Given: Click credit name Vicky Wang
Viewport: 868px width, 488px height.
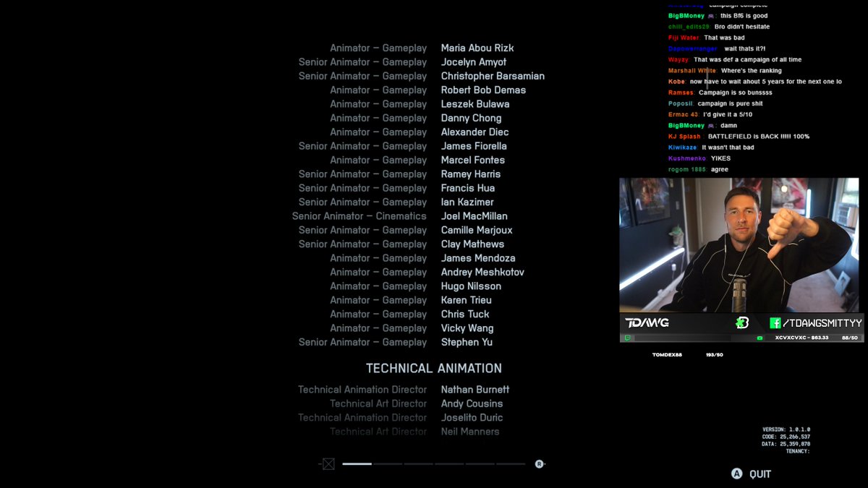Looking at the screenshot, I should 467,328.
